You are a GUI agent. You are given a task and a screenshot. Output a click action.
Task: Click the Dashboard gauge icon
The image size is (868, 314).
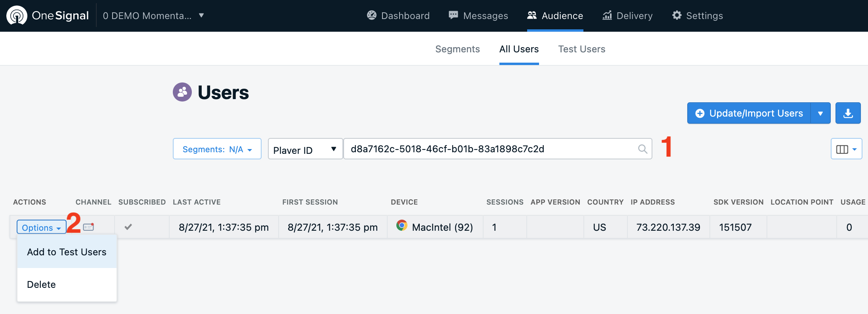[372, 15]
